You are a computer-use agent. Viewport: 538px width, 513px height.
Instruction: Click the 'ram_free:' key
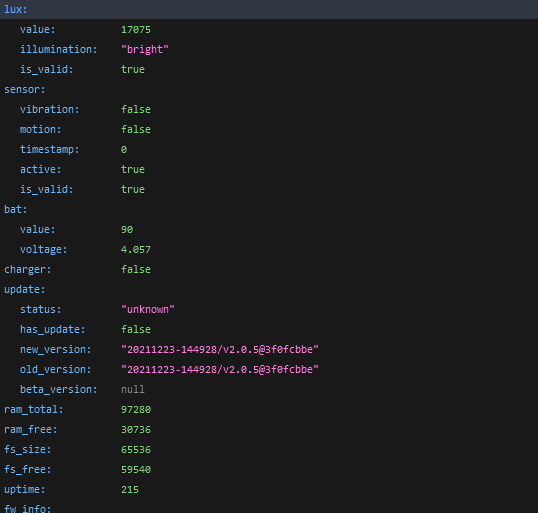(31, 430)
